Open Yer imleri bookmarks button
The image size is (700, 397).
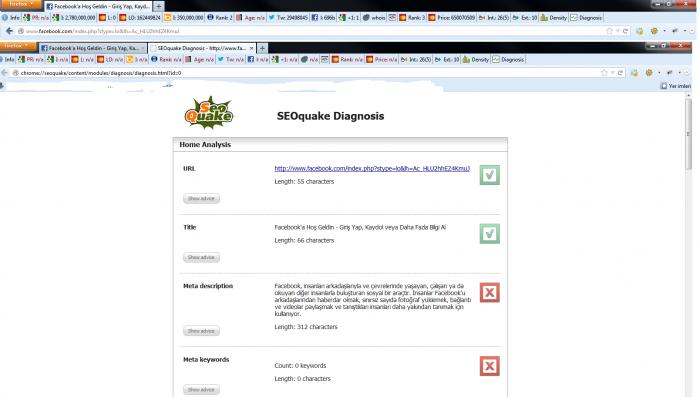[675, 86]
